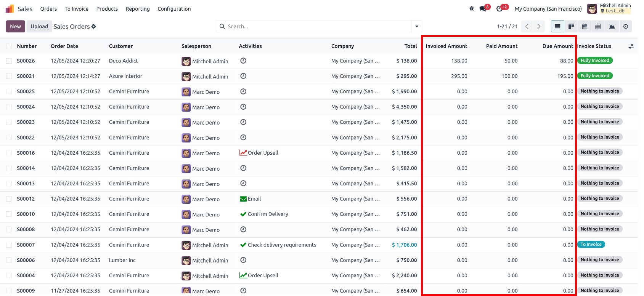
Task: Switch to Kanban view icon
Action: [x=571, y=26]
